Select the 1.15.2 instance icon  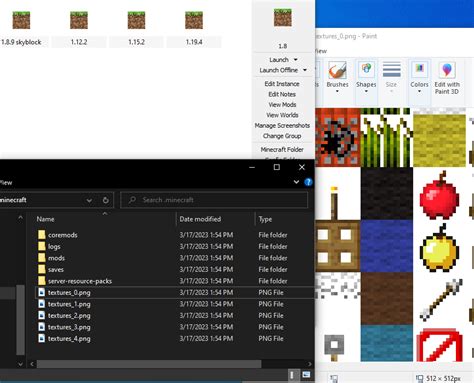[136, 20]
